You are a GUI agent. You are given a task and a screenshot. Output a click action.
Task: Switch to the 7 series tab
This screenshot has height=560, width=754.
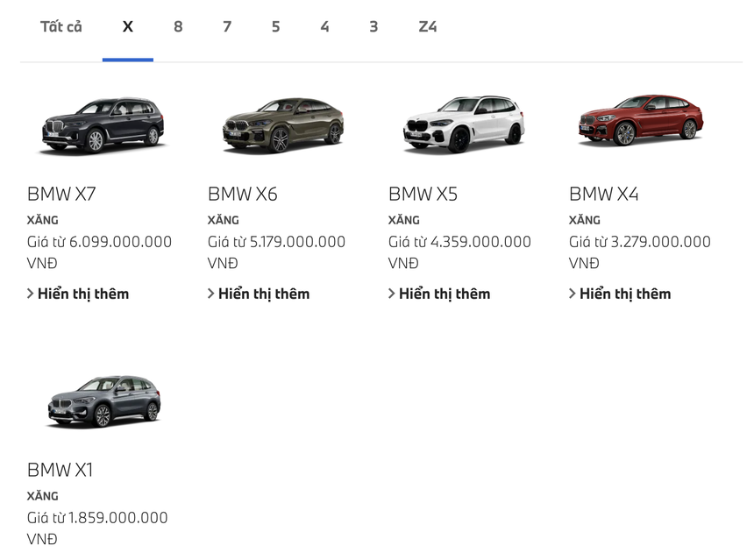point(226,26)
